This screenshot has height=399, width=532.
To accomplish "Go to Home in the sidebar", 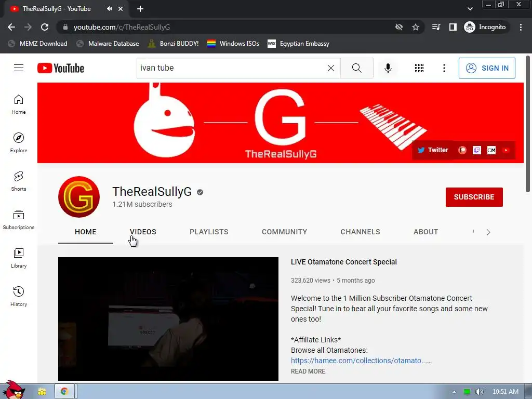I will pos(19,104).
